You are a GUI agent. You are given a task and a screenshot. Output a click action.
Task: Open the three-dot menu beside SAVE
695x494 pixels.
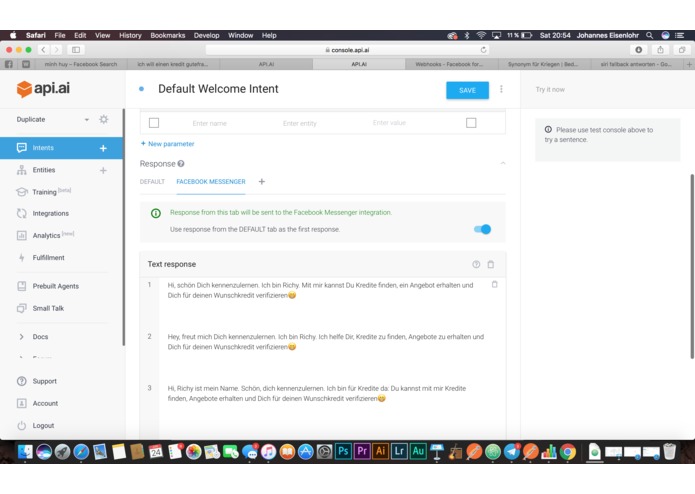[501, 89]
